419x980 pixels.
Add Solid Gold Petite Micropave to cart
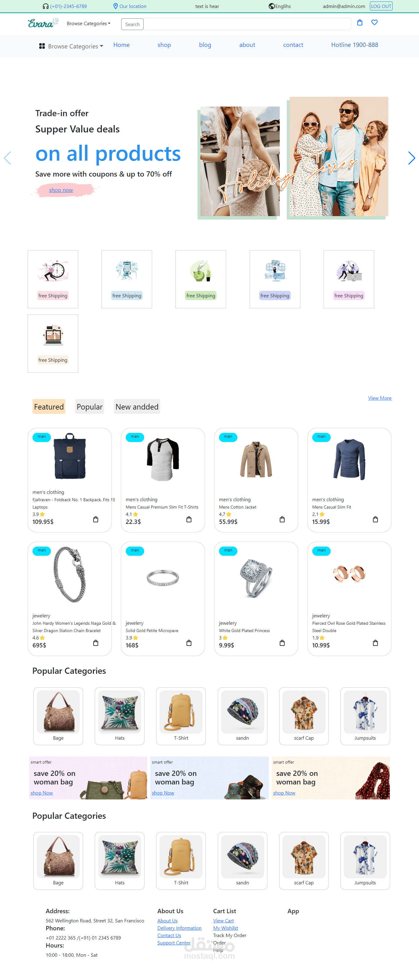[x=189, y=643]
